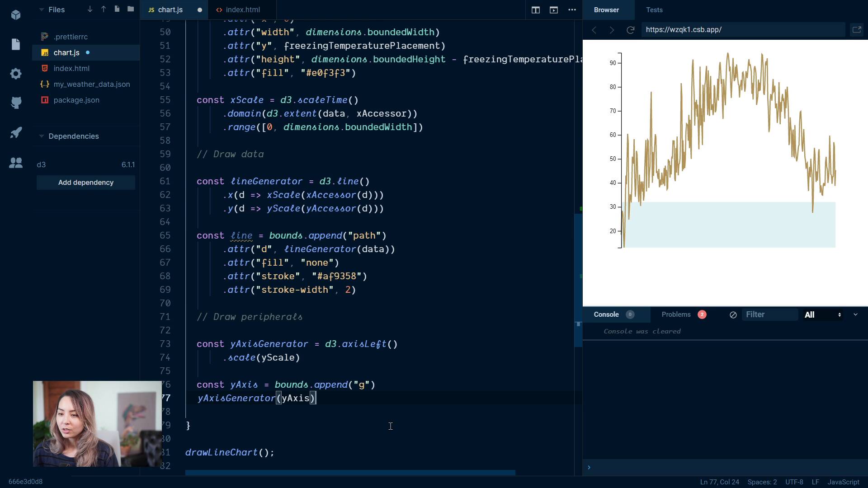The height and width of the screenshot is (488, 868).
Task: Open the Deployment rocket panel
Action: (x=16, y=133)
